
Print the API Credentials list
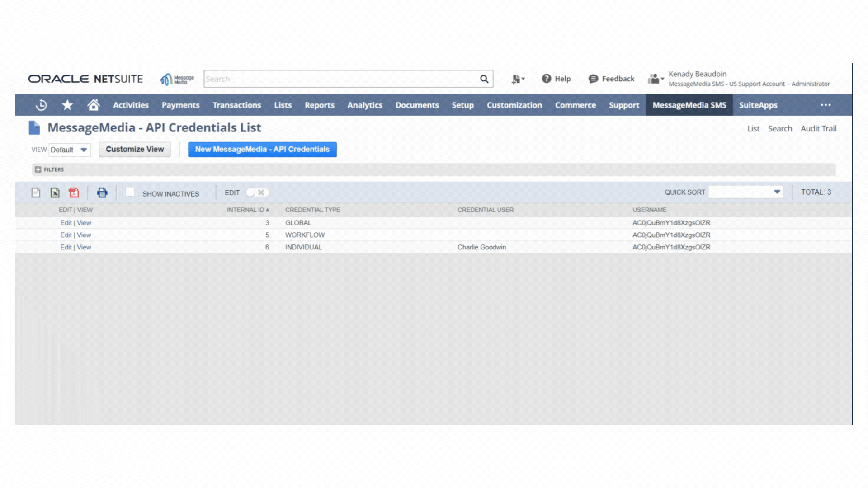102,192
